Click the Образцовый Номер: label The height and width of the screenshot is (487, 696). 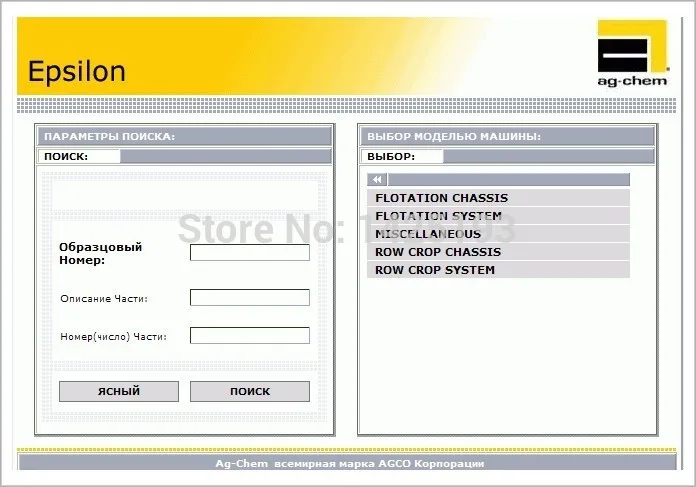101,253
